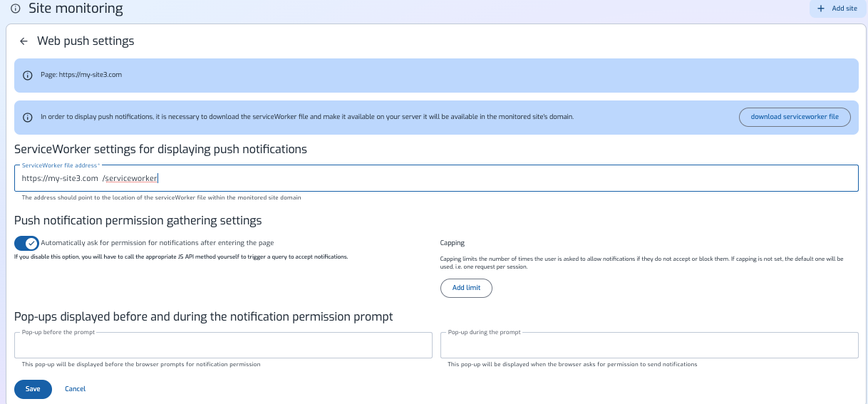Open the 'Pop-up before the prompt' field
Image resolution: width=868 pixels, height=404 pixels.
(223, 346)
